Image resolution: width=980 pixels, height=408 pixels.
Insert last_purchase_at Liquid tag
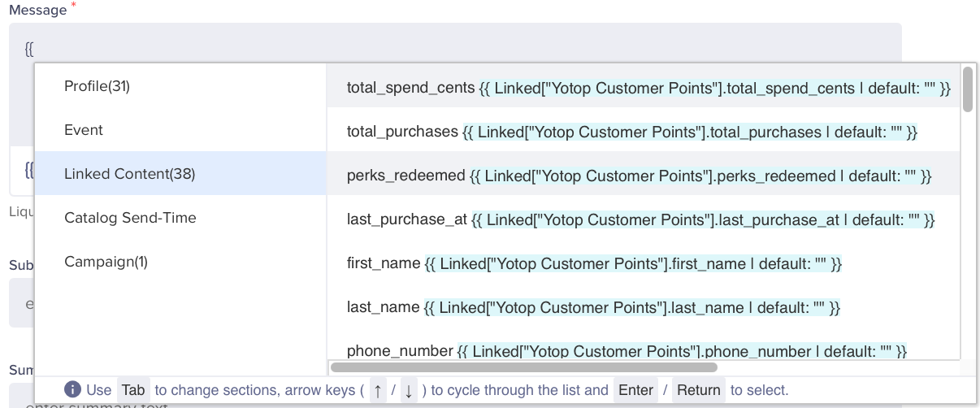[640, 219]
